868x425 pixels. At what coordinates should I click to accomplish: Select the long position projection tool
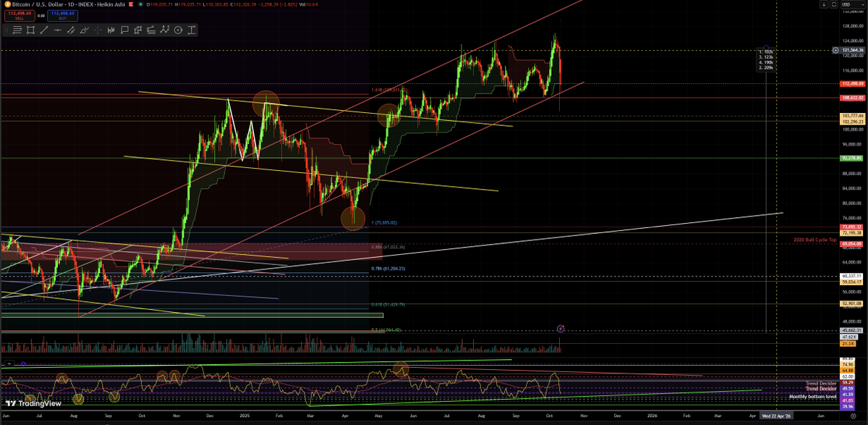click(x=137, y=30)
